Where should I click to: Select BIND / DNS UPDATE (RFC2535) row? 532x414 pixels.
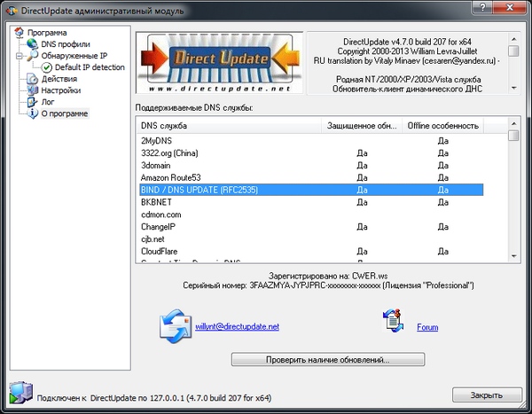coord(311,190)
